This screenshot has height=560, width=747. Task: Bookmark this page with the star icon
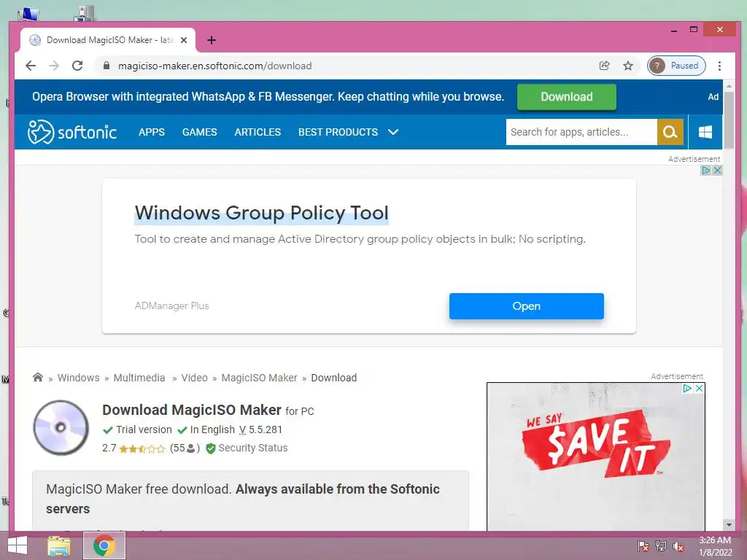point(628,66)
